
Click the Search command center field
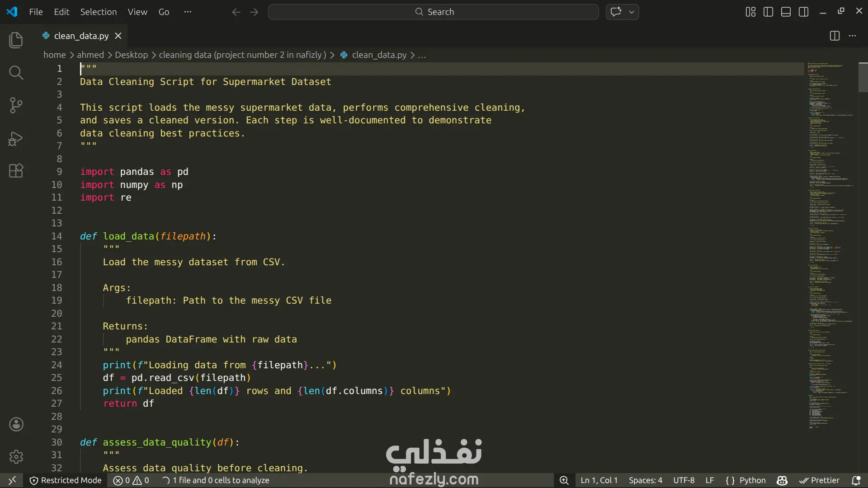tap(433, 12)
